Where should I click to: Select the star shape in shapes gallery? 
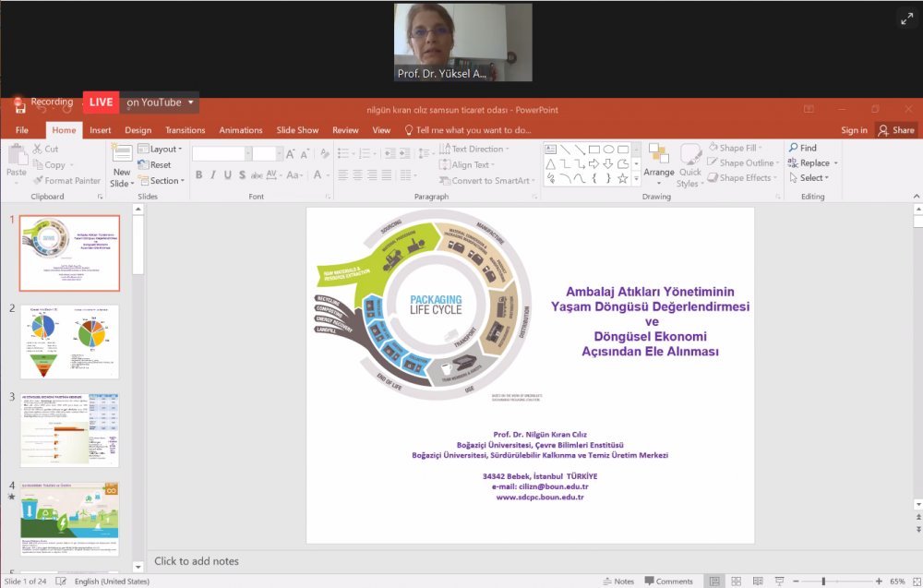click(623, 178)
